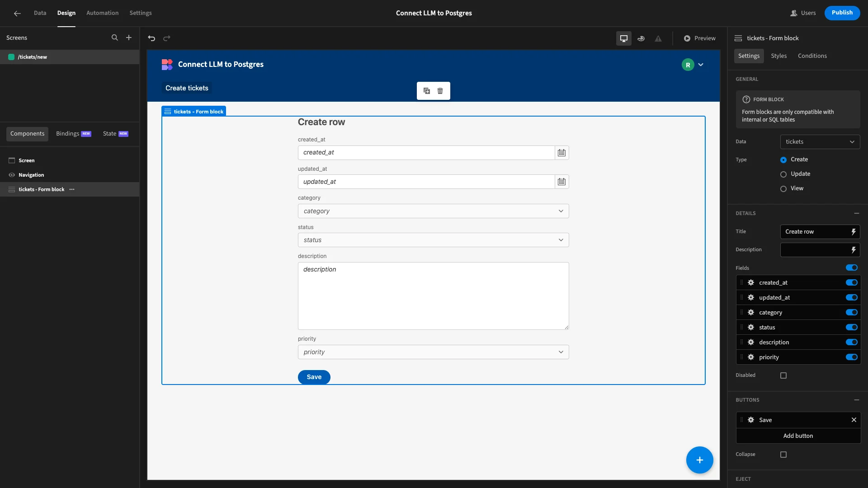Screen dimensions: 868x488
Task: Click the description text area
Action: pos(433,296)
